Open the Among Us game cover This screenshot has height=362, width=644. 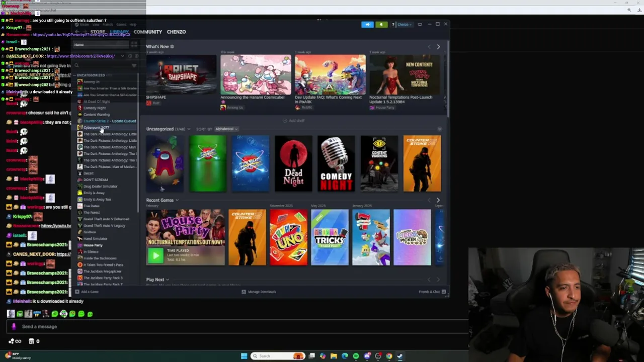point(165,164)
